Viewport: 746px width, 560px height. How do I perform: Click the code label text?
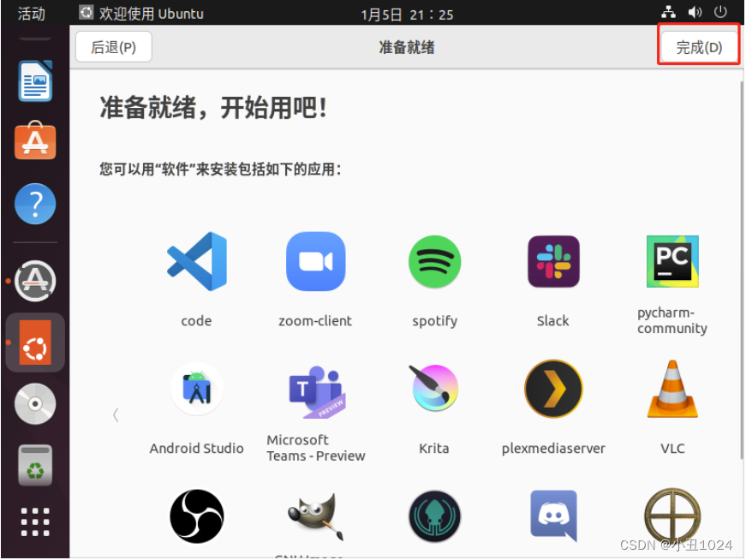196,321
